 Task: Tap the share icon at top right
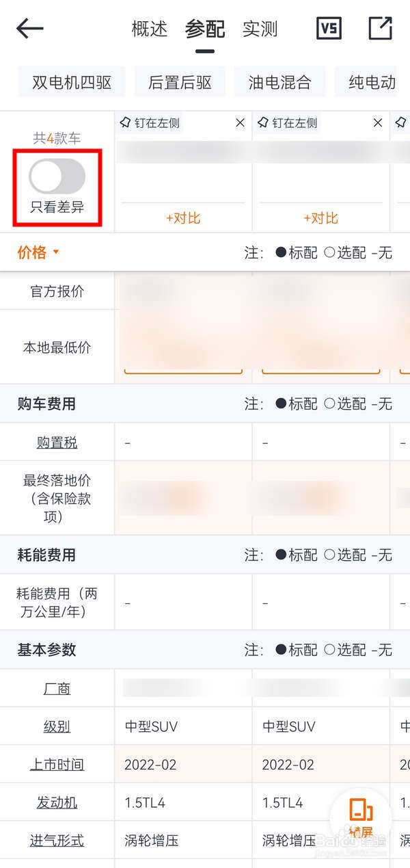click(x=381, y=28)
